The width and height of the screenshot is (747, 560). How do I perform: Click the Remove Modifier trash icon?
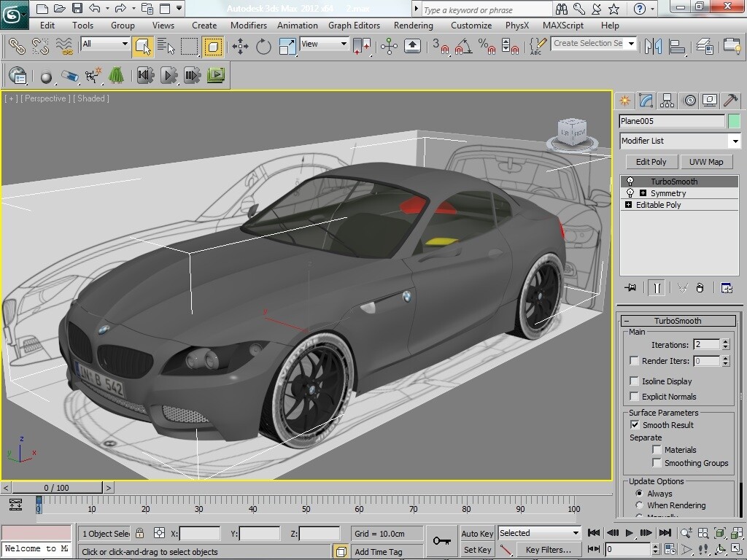(x=700, y=288)
